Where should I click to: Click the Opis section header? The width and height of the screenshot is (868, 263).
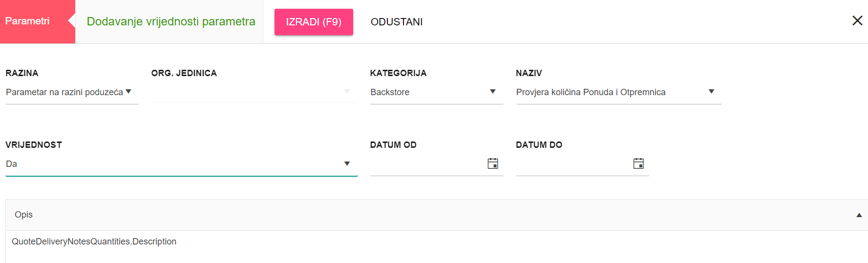[436, 215]
